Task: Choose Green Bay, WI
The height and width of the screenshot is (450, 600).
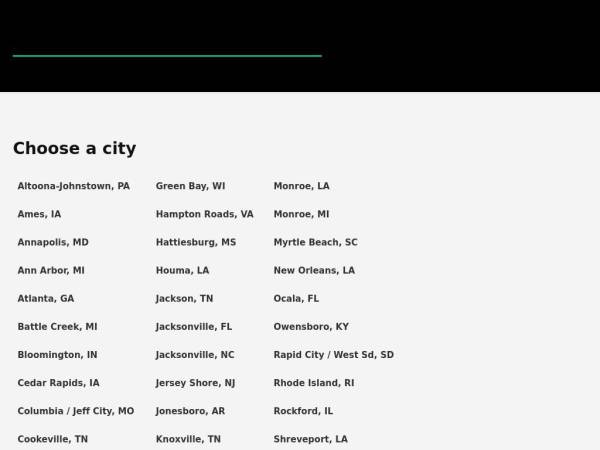Action: click(x=190, y=186)
